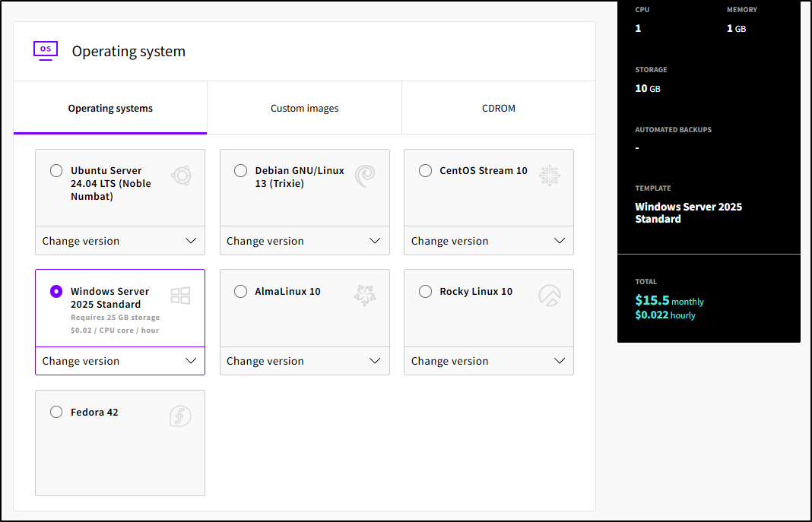The height and width of the screenshot is (522, 812).
Task: Open Change version dropdown for CentOS Stream
Action: [488, 241]
